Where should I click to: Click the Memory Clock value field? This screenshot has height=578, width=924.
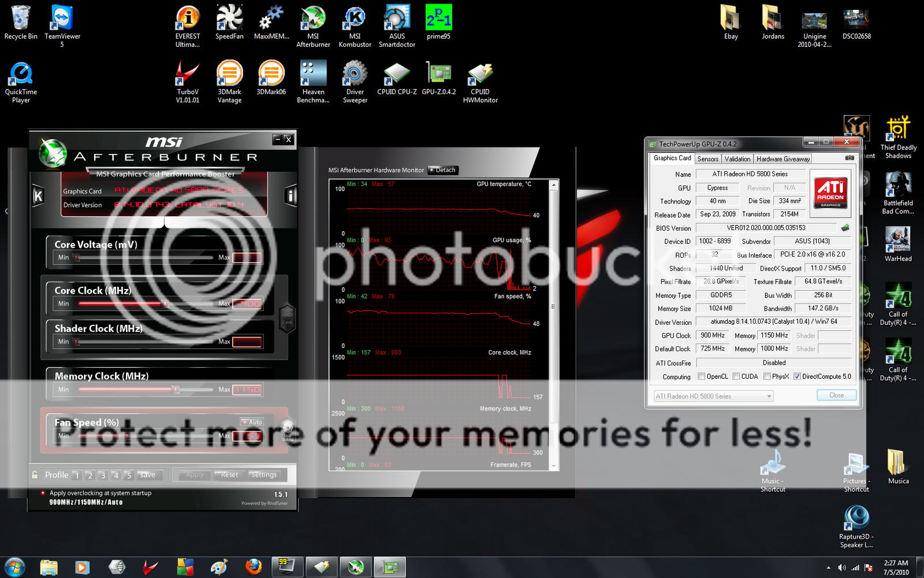[x=247, y=390]
